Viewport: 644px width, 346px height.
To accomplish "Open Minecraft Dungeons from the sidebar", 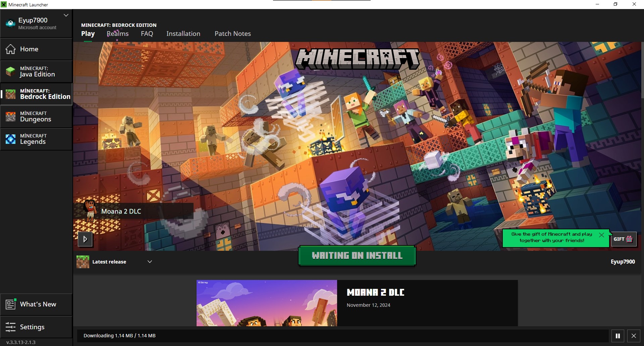I will (36, 117).
